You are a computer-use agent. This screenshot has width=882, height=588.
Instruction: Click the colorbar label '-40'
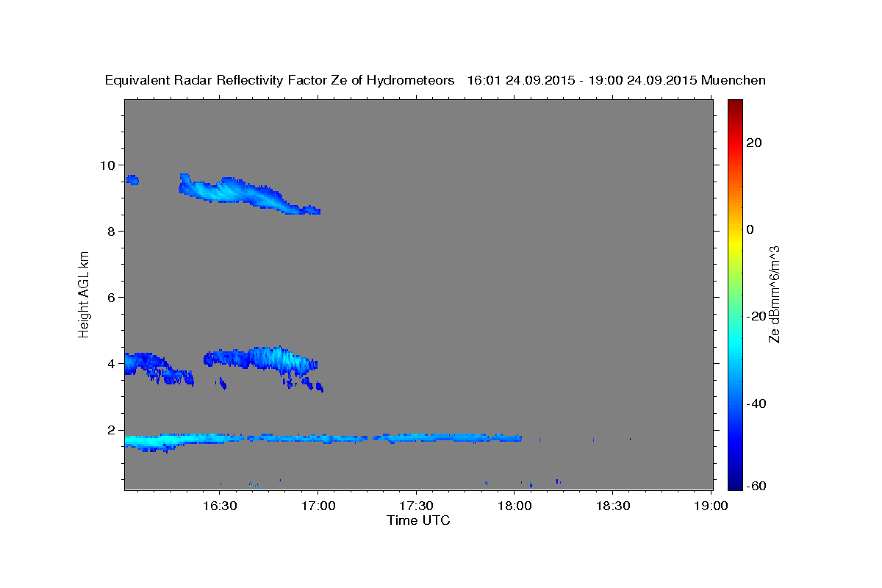tap(756, 404)
